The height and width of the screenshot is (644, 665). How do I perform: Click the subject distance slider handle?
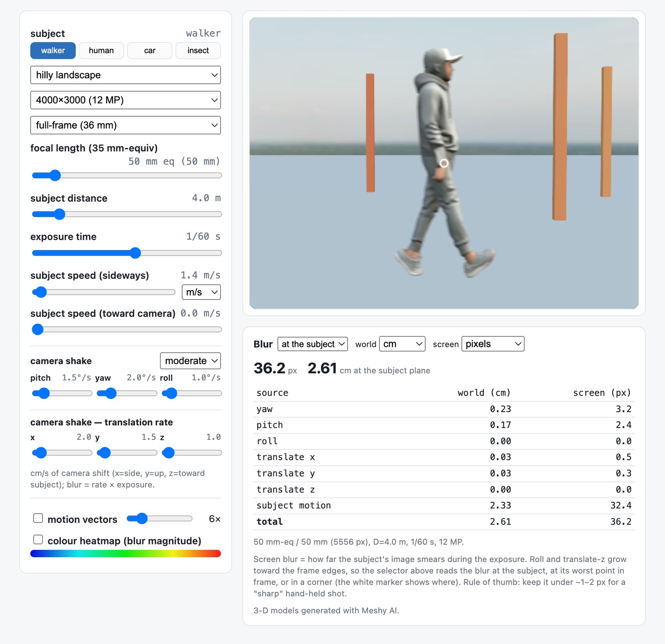click(x=59, y=214)
